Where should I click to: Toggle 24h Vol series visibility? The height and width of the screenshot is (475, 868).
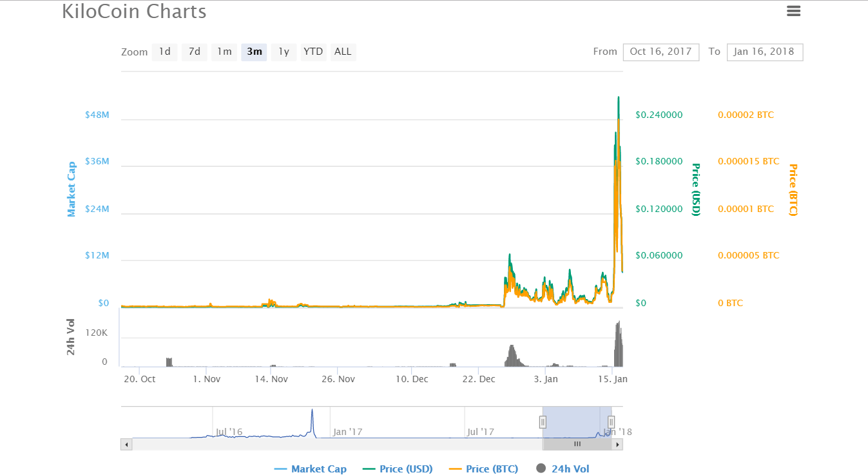point(570,469)
